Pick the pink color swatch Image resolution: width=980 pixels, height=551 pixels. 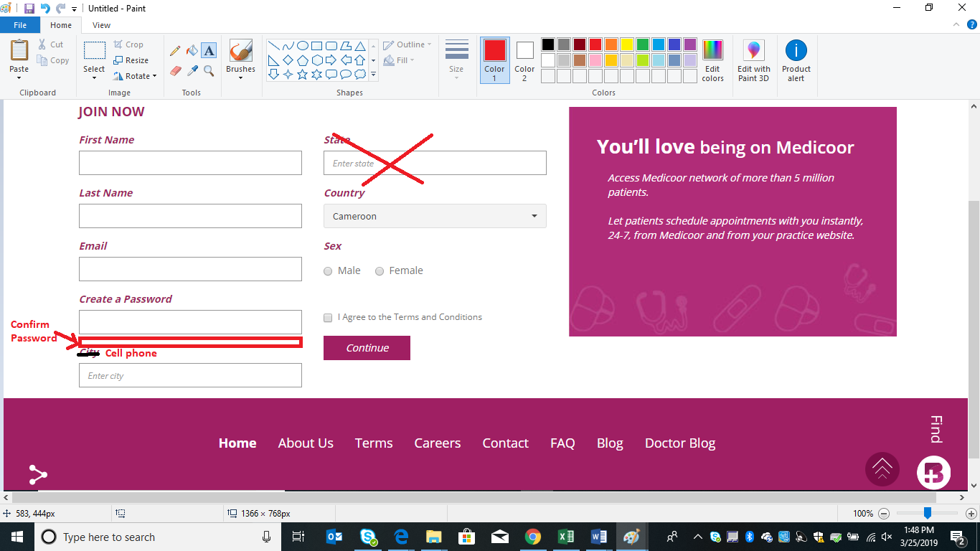click(x=595, y=60)
